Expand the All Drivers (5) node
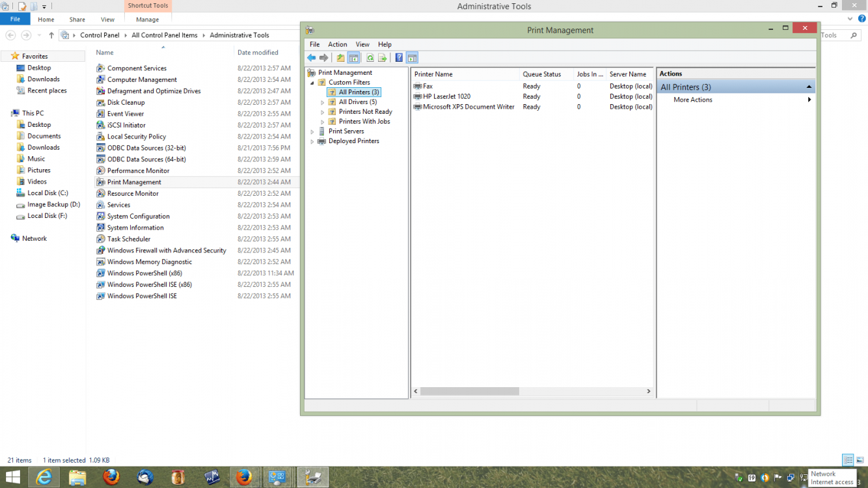 point(323,102)
